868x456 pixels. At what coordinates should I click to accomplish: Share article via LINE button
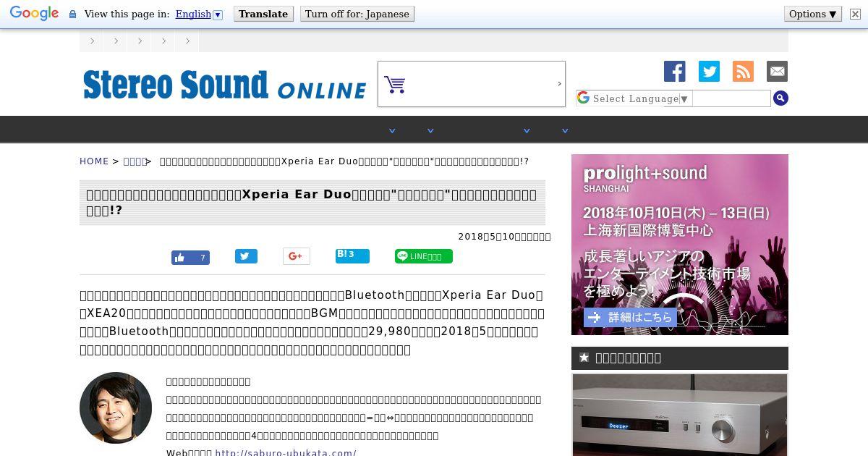[x=424, y=256]
